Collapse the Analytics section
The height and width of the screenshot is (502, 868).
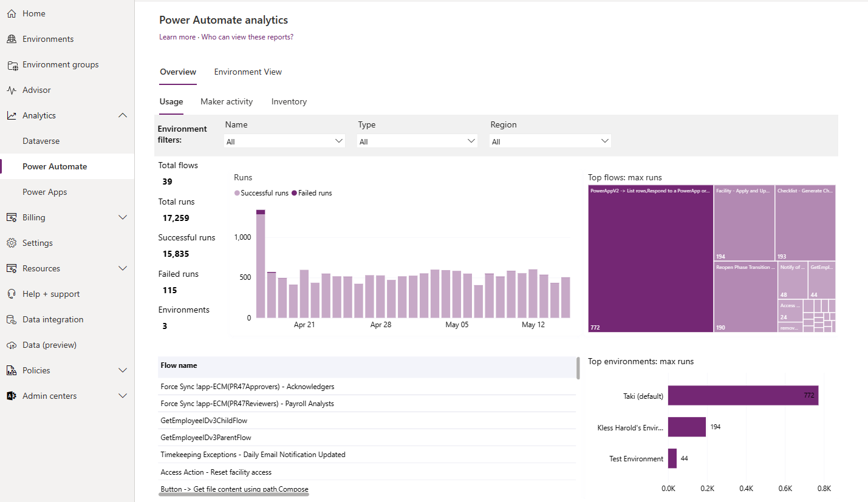click(123, 115)
